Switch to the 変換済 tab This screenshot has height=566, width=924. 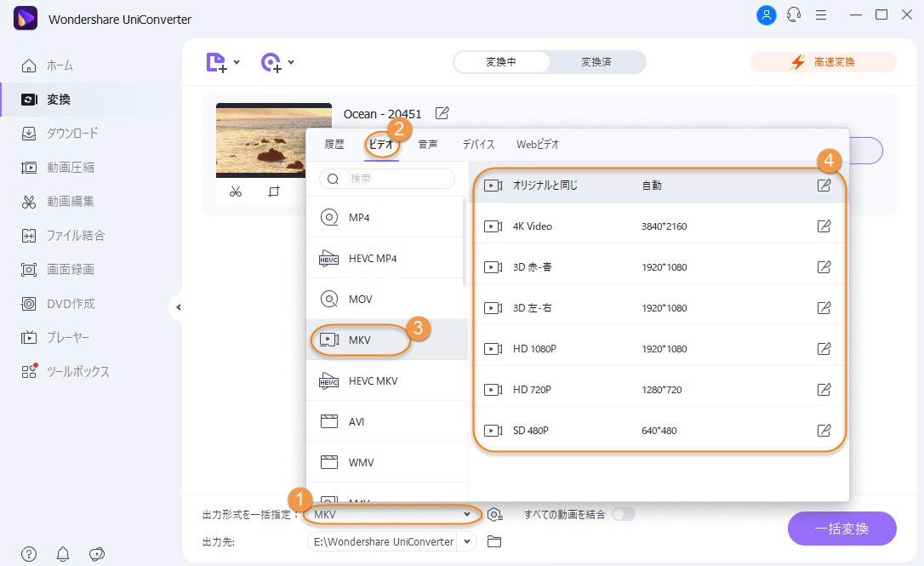click(597, 62)
